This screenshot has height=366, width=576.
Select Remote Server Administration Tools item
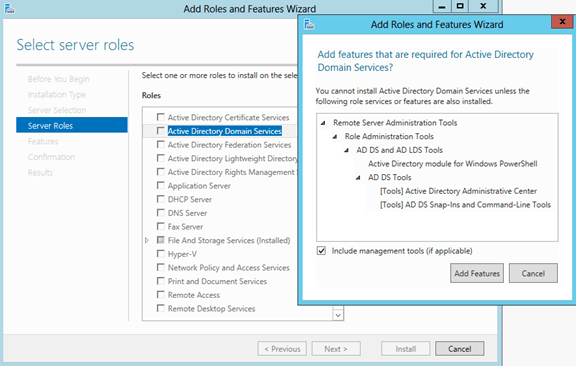(x=395, y=123)
